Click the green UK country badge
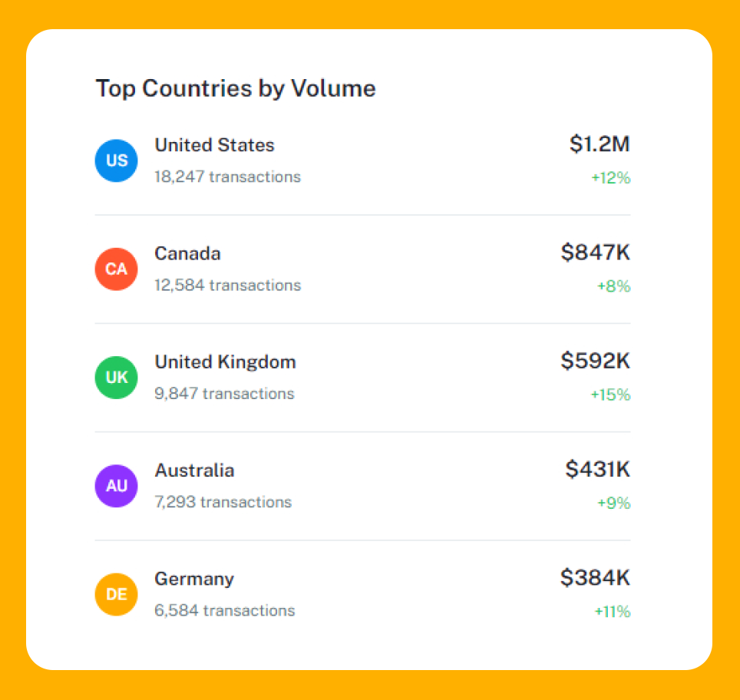Screen dimensions: 740x700 [x=116, y=377]
